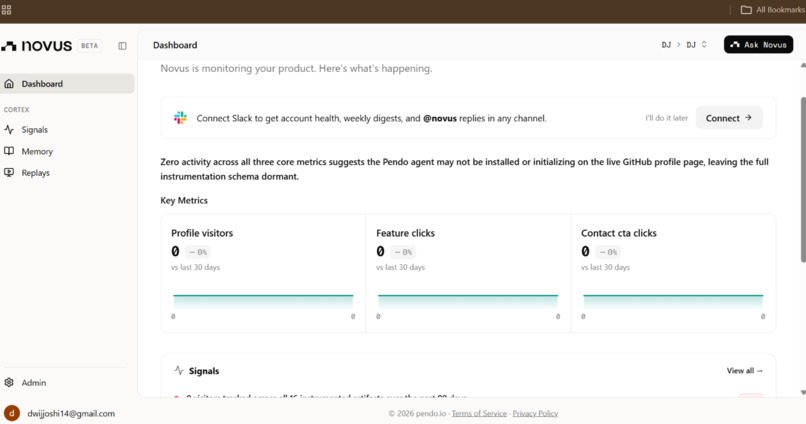Image resolution: width=806 pixels, height=424 pixels.
Task: Dismiss with I'll do it later
Action: pos(666,118)
